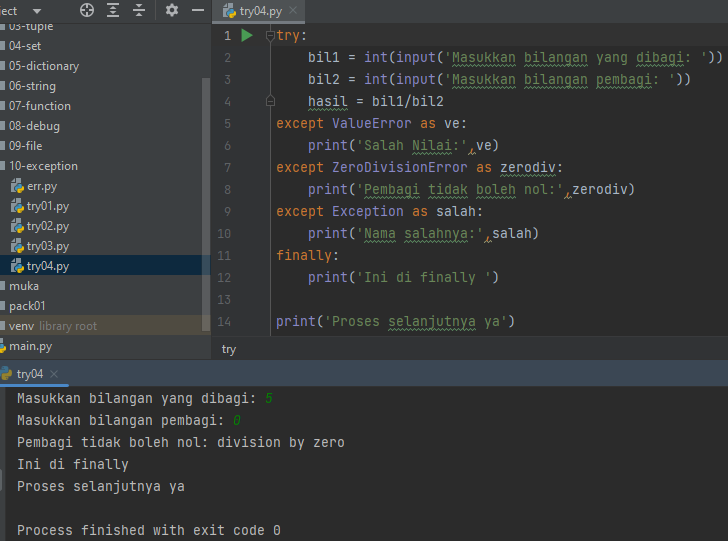This screenshot has height=541, width=728.
Task: Select the muka folder
Action: tap(24, 286)
